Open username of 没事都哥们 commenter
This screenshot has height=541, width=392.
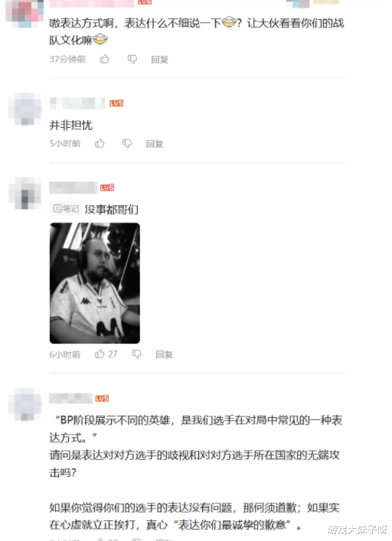73,187
